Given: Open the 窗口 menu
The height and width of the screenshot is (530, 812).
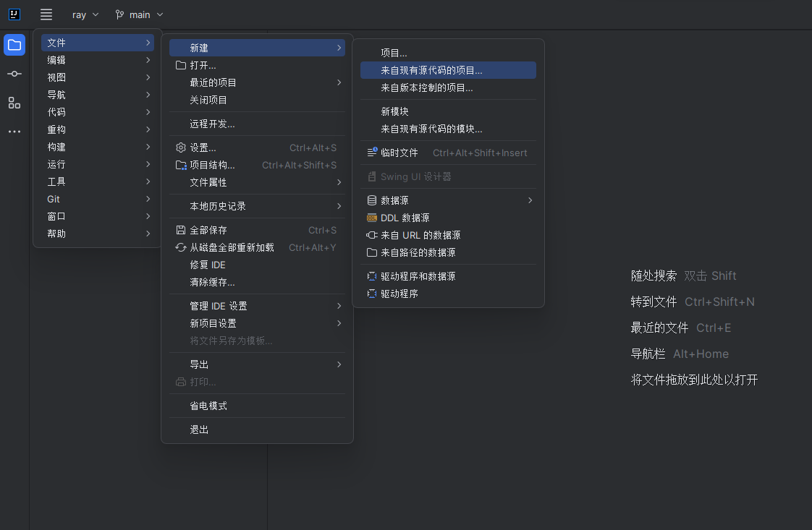Looking at the screenshot, I should (98, 216).
